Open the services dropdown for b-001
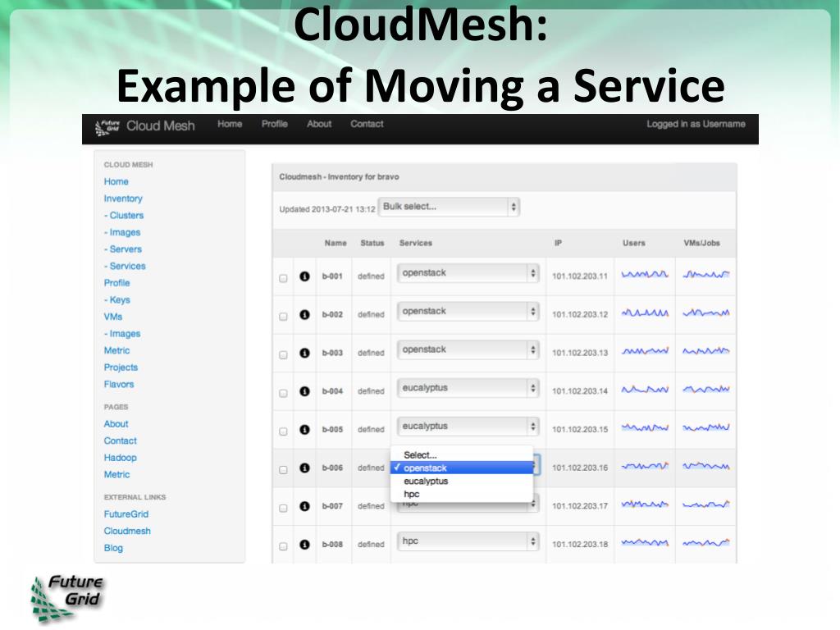Image resolution: width=840 pixels, height=630 pixels. 468,273
